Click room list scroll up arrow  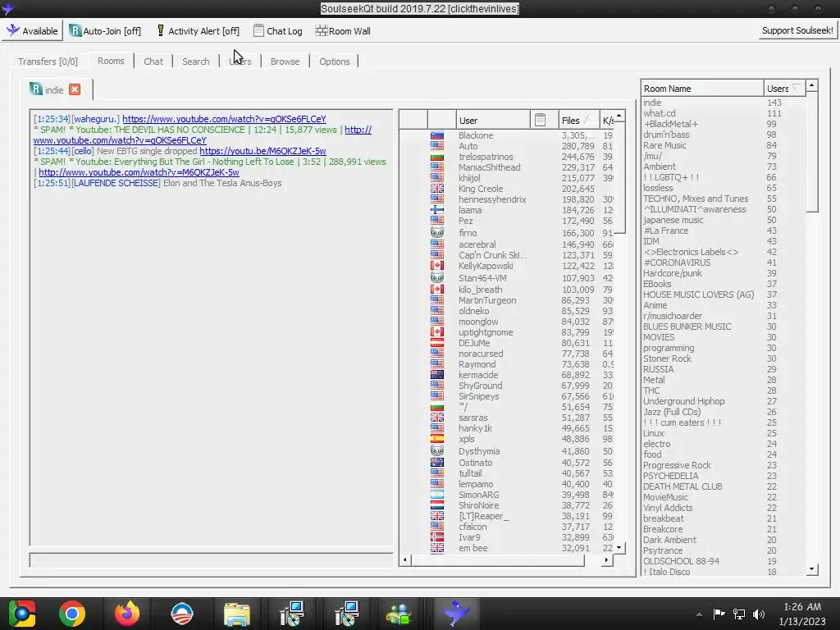[811, 85]
